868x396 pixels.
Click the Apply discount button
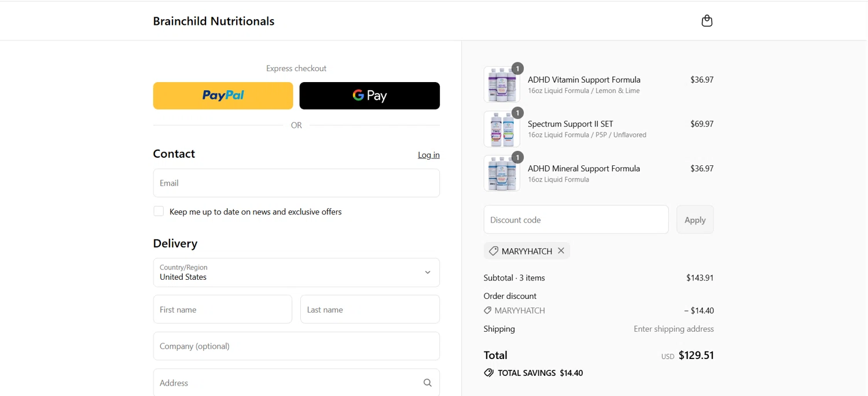tap(695, 220)
